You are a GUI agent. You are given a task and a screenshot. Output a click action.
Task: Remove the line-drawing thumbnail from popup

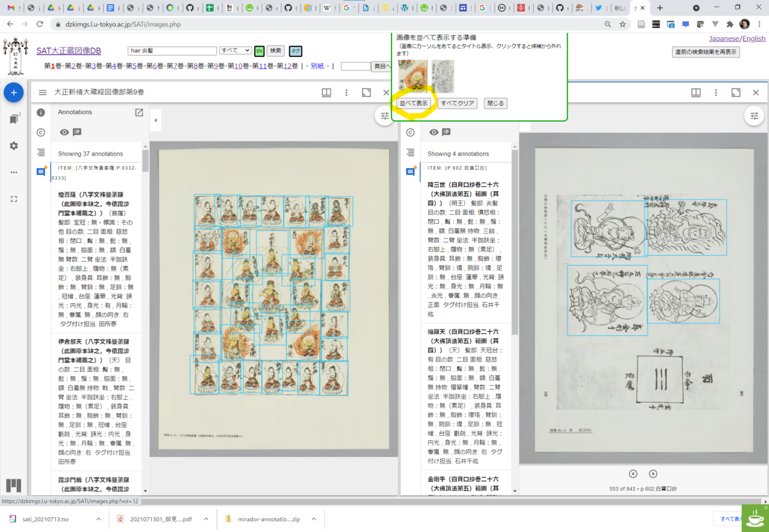coord(443,76)
